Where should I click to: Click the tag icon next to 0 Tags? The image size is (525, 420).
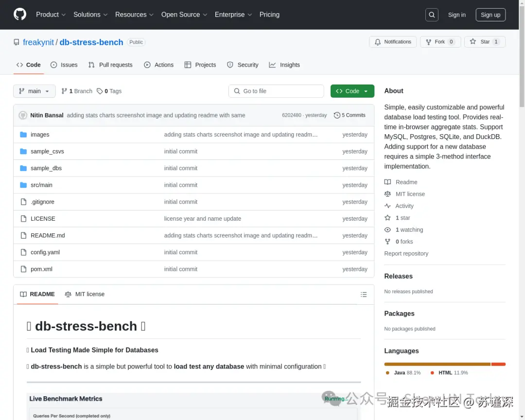[x=100, y=91]
